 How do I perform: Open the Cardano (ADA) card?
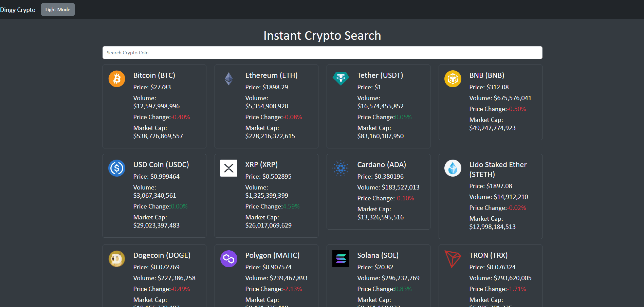click(x=378, y=191)
